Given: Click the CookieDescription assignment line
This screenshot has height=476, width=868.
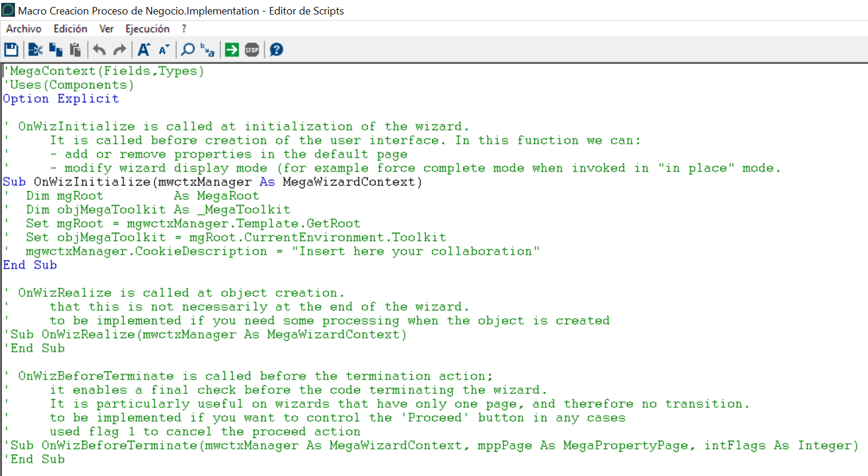Looking at the screenshot, I should point(271,251).
